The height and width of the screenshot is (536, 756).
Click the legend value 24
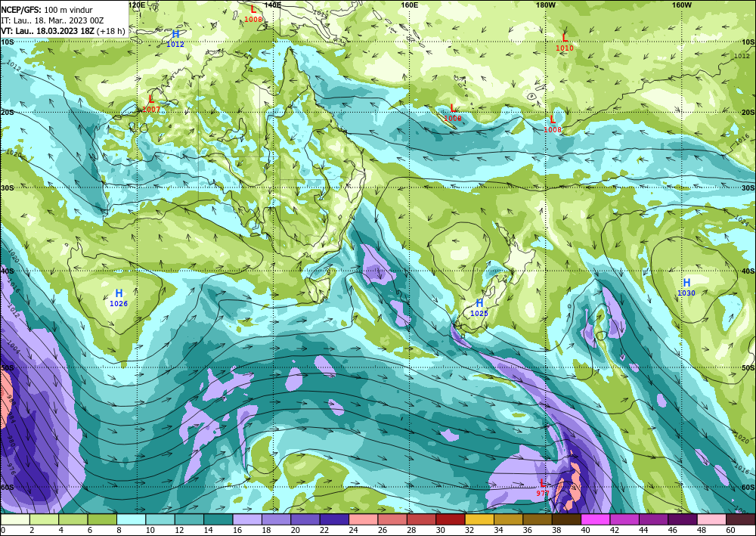[353, 531]
